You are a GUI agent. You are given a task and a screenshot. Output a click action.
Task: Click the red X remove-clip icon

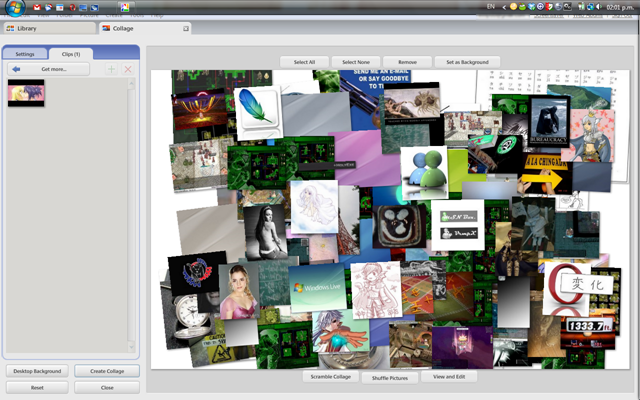(x=128, y=69)
